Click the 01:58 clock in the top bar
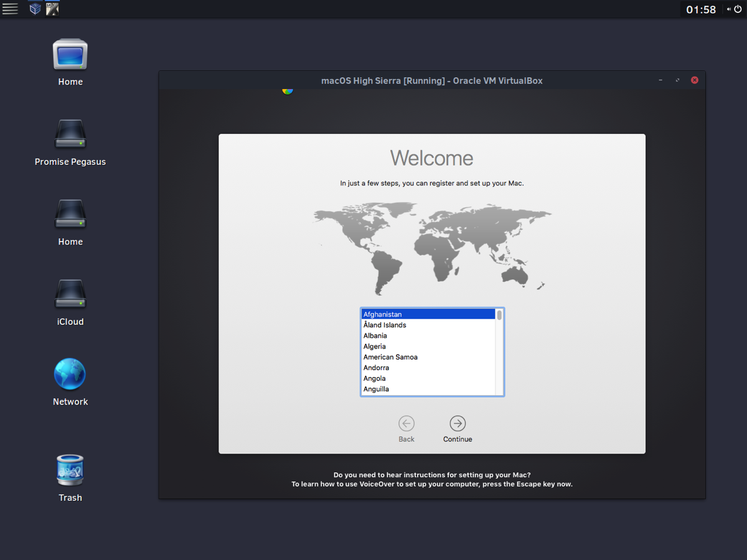This screenshot has height=560, width=747. (x=701, y=9)
